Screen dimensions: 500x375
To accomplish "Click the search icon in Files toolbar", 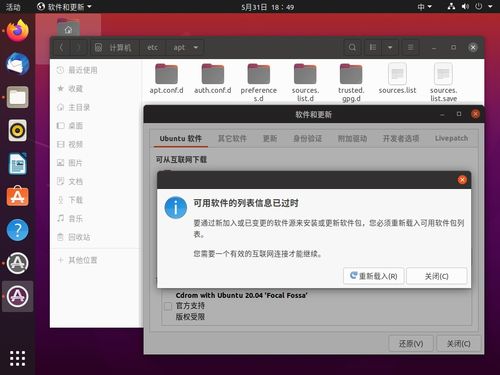I will [x=352, y=48].
